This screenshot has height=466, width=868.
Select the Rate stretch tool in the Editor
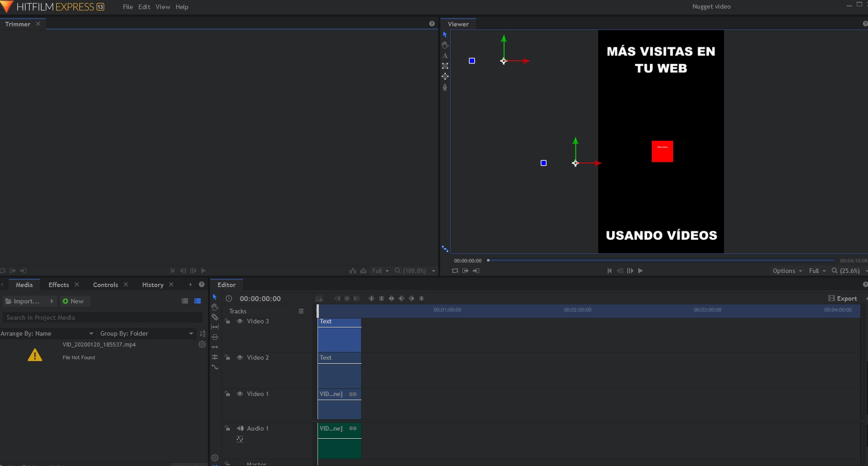pos(215,367)
